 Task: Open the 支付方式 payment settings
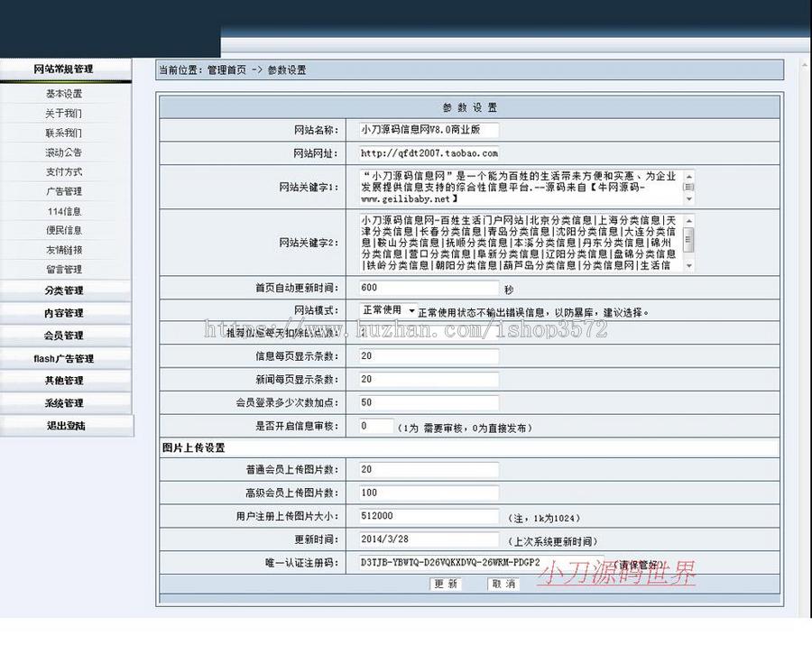click(63, 171)
